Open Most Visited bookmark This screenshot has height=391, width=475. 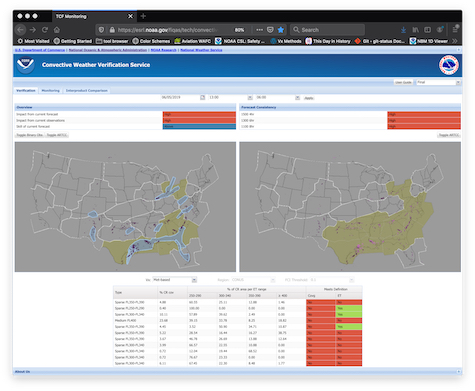[x=33, y=41]
